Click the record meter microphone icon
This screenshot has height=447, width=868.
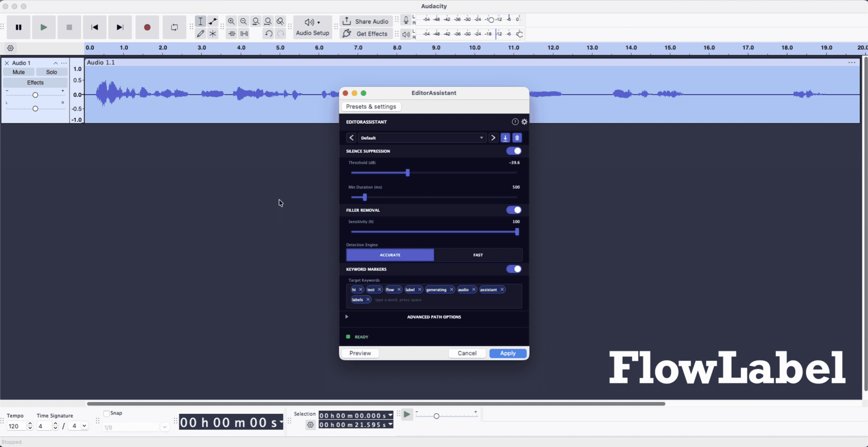coord(406,20)
